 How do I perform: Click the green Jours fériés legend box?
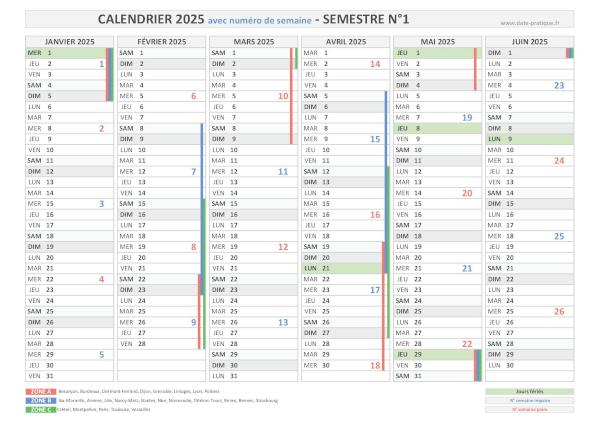530,391
